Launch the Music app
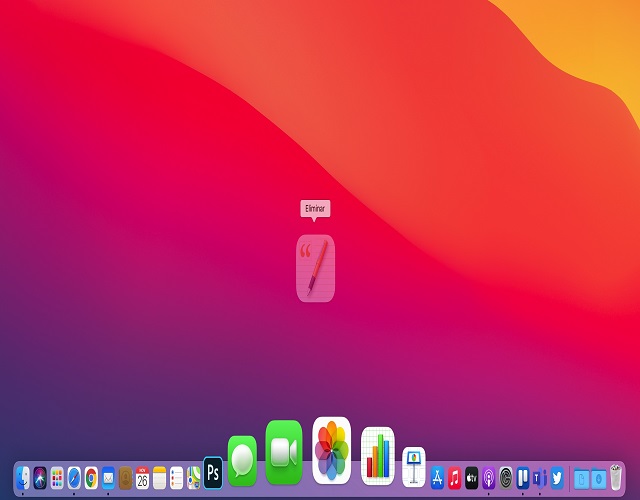Screen dimensions: 640x500 click(x=454, y=478)
